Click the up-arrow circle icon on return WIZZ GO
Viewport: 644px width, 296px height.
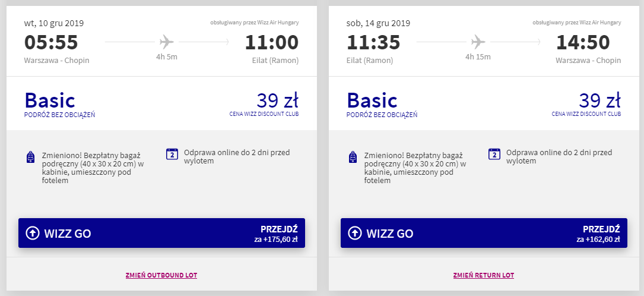click(355, 233)
